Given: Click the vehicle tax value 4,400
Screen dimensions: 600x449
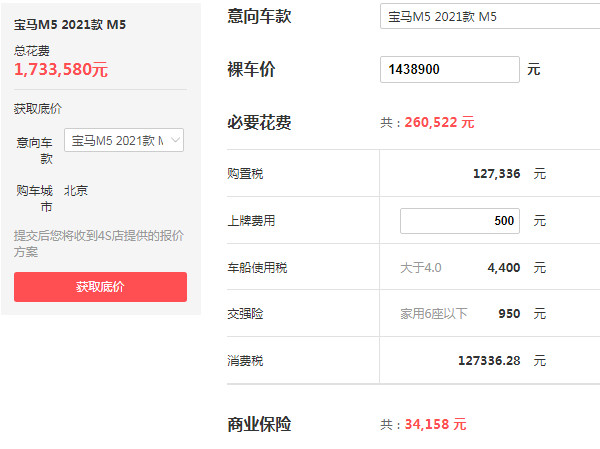Looking at the screenshot, I should [504, 268].
